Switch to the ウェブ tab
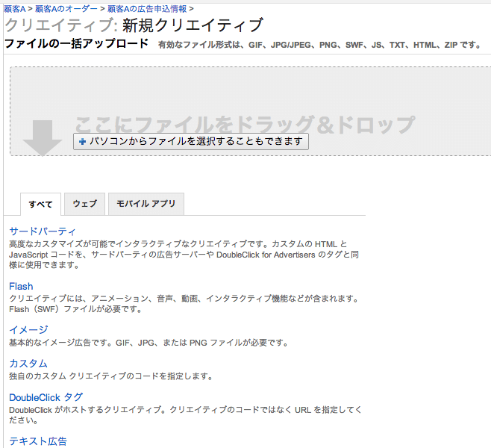The height and width of the screenshot is (448, 491). pos(85,204)
